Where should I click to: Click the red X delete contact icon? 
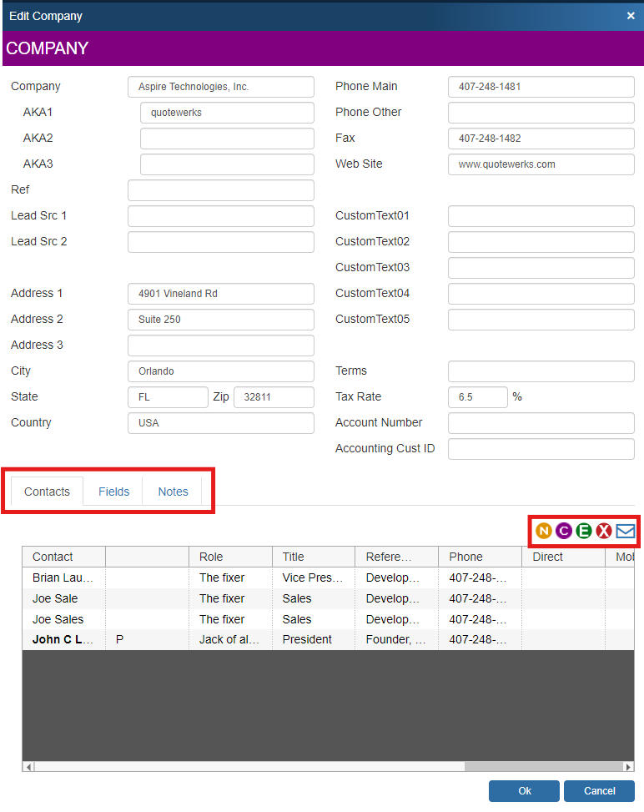(604, 531)
